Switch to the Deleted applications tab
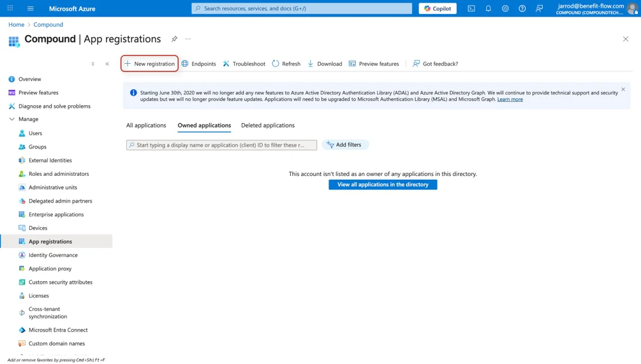Image resolution: width=641 pixels, height=364 pixels. click(268, 126)
